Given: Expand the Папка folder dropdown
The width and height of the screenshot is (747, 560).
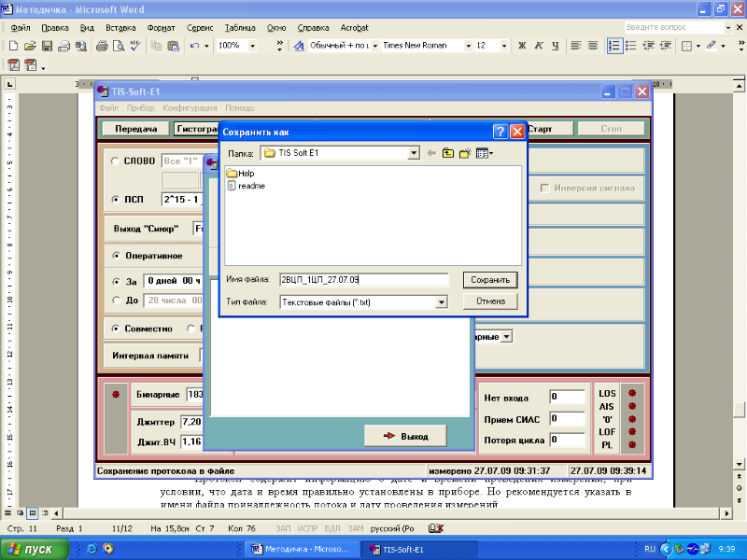Looking at the screenshot, I should 414,153.
